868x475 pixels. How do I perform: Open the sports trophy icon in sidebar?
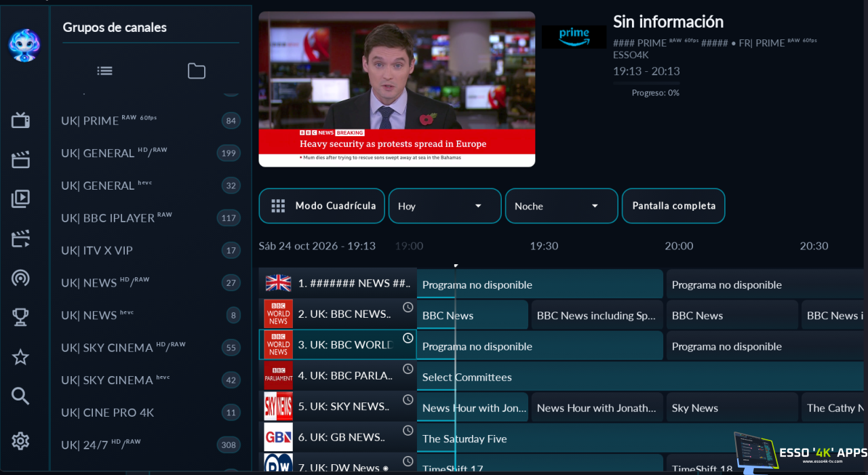pyautogui.click(x=20, y=316)
